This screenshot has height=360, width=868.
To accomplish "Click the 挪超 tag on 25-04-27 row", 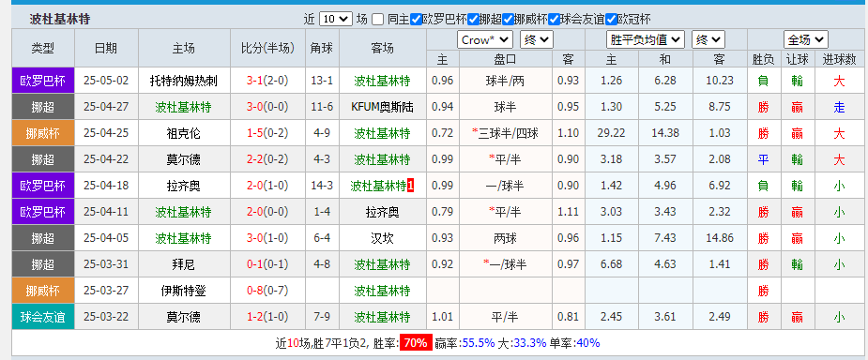I will pyautogui.click(x=43, y=107).
